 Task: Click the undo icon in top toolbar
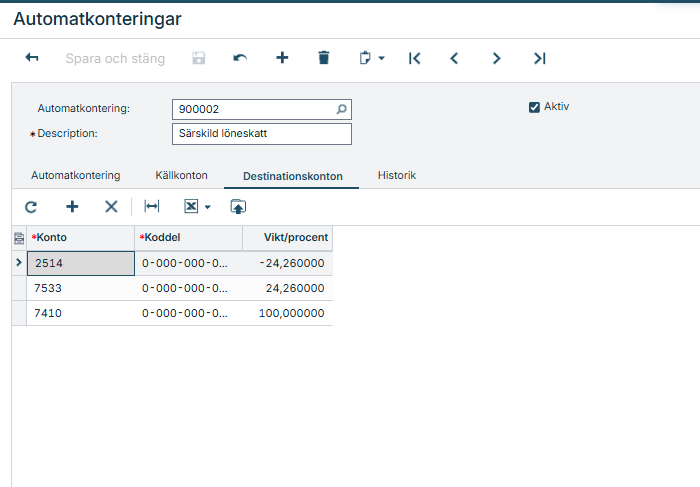(240, 59)
